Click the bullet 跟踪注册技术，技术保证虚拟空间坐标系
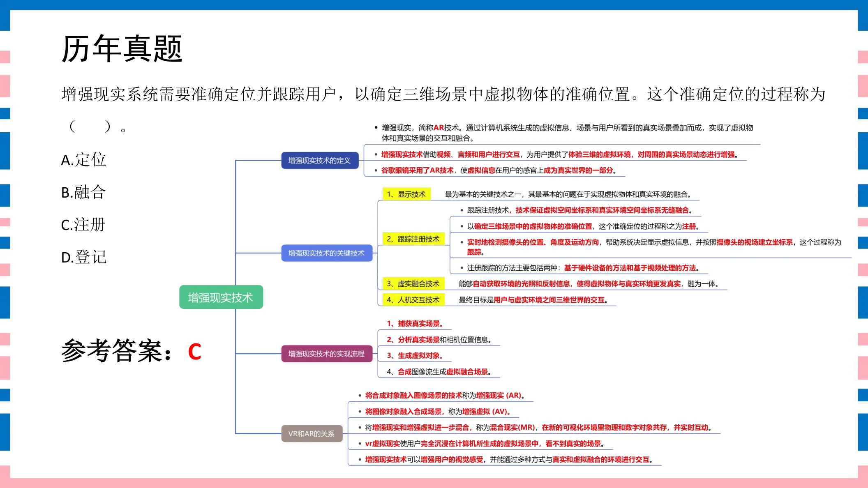This screenshot has width=868, height=488. pos(576,210)
